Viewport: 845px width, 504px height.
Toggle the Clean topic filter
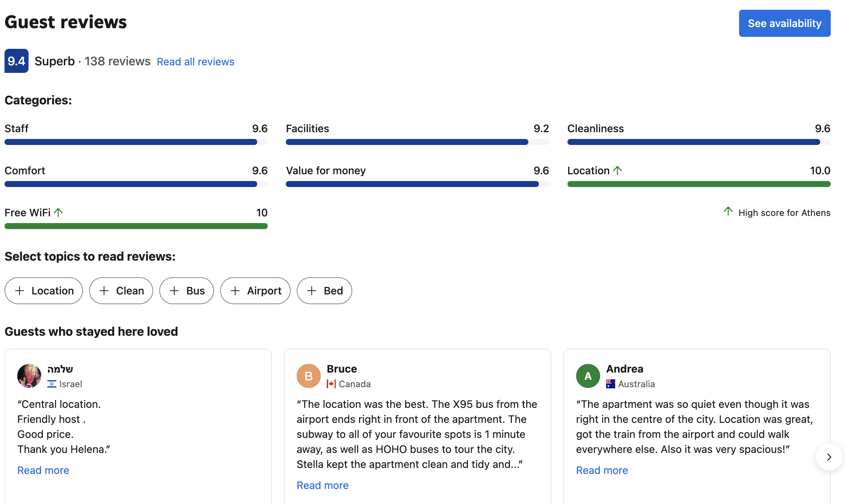click(121, 291)
